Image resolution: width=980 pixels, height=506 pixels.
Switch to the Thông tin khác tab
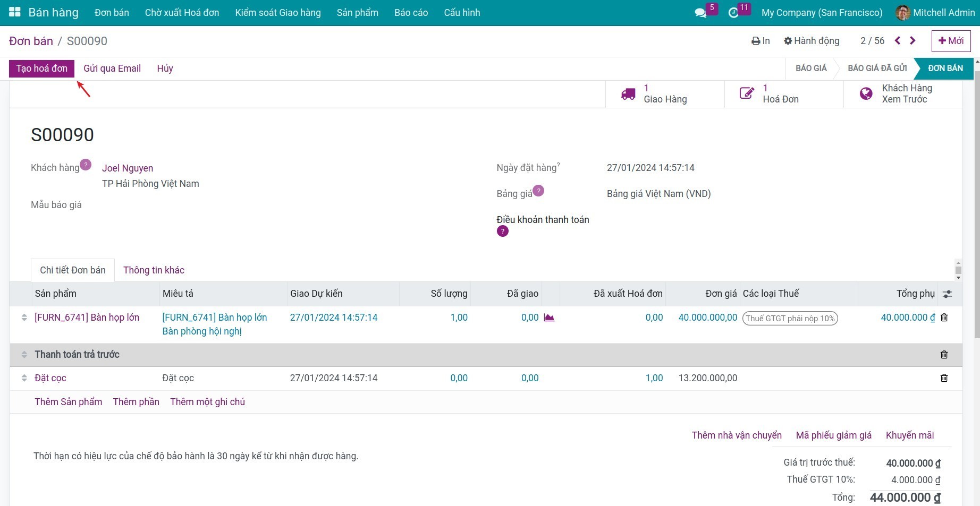(x=154, y=270)
